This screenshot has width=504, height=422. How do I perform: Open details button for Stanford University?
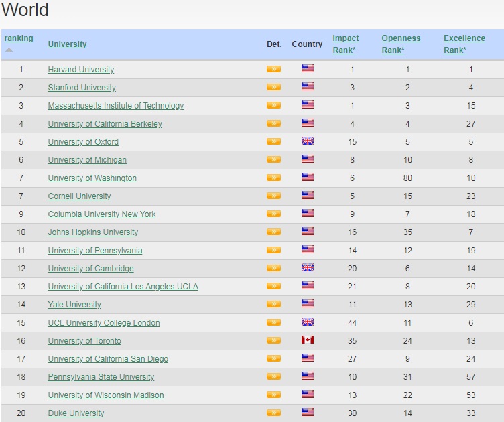click(273, 87)
